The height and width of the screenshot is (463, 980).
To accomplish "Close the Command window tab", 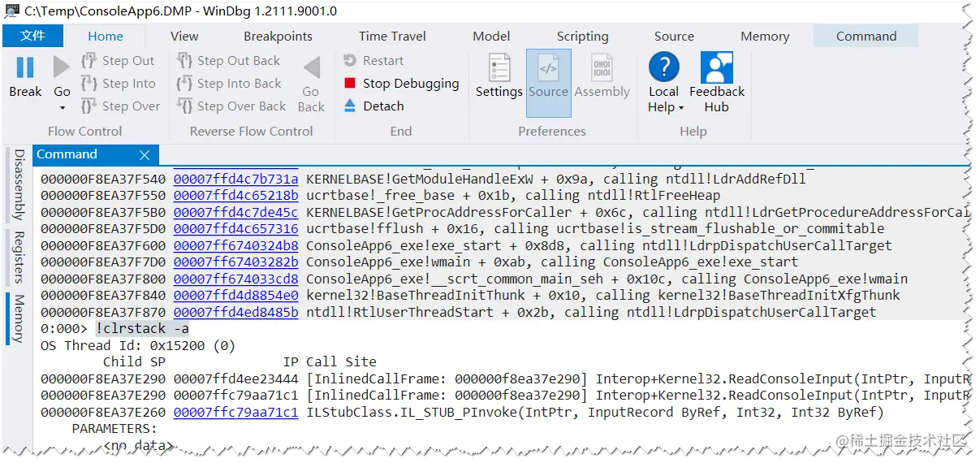I will [x=145, y=155].
